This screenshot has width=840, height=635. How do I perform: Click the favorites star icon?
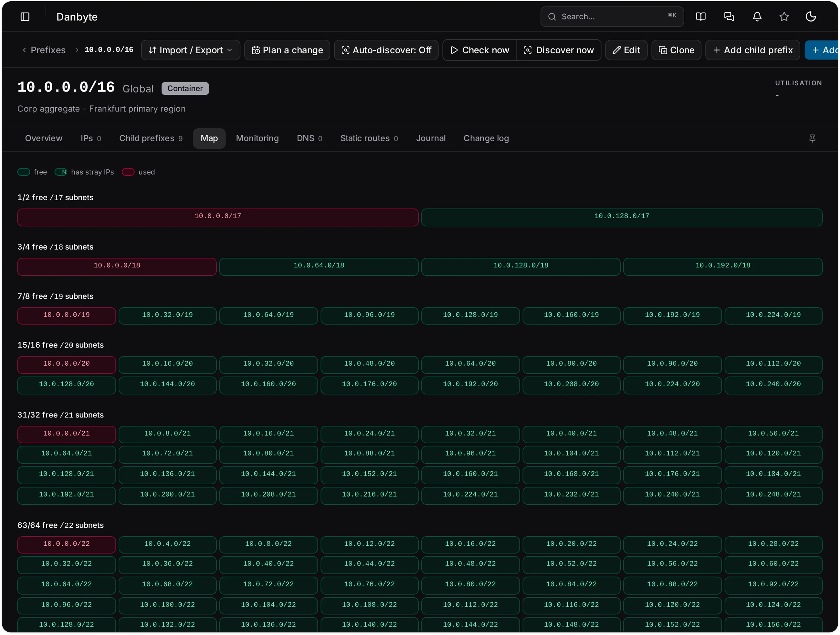[784, 17]
